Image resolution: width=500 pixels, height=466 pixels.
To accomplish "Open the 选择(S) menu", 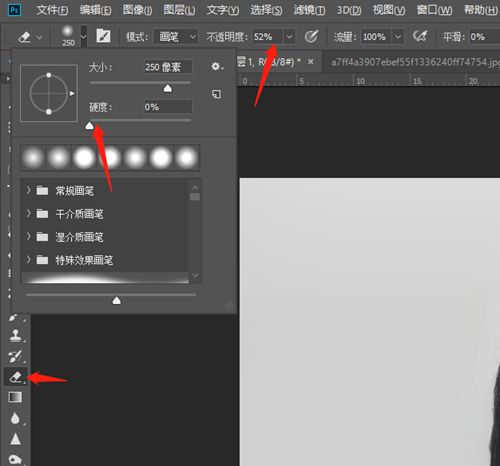I will pyautogui.click(x=266, y=10).
